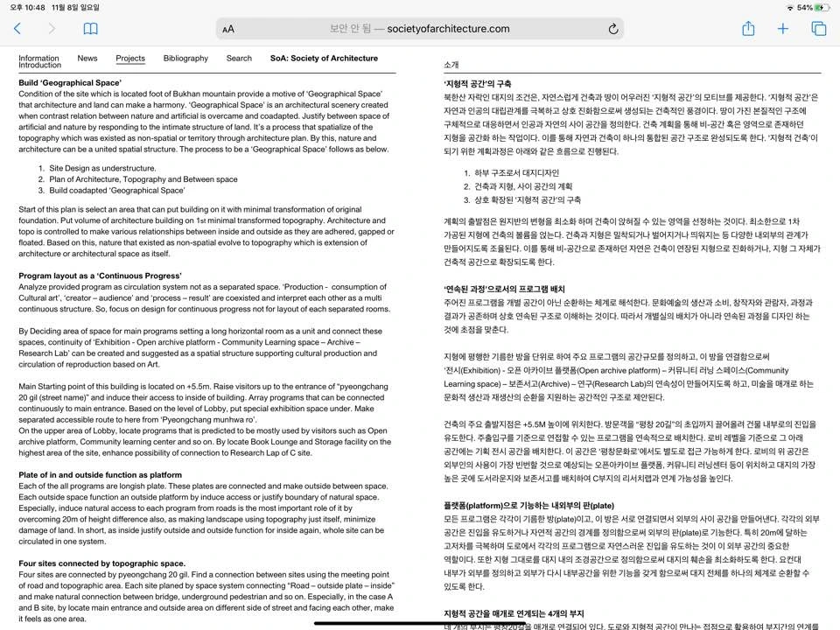Click Korean heading 플랫폼(platform)으로 기능하는 내외부의 판(plate)
The image size is (840, 630).
pos(528,506)
